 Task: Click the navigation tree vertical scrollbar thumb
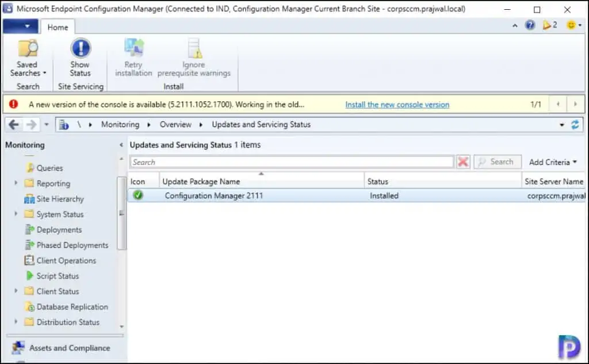coord(122,213)
